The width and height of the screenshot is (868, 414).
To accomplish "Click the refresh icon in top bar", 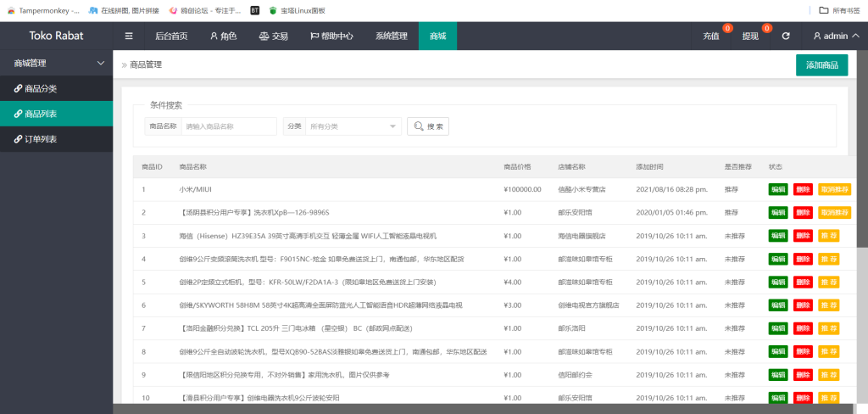I will tap(786, 36).
